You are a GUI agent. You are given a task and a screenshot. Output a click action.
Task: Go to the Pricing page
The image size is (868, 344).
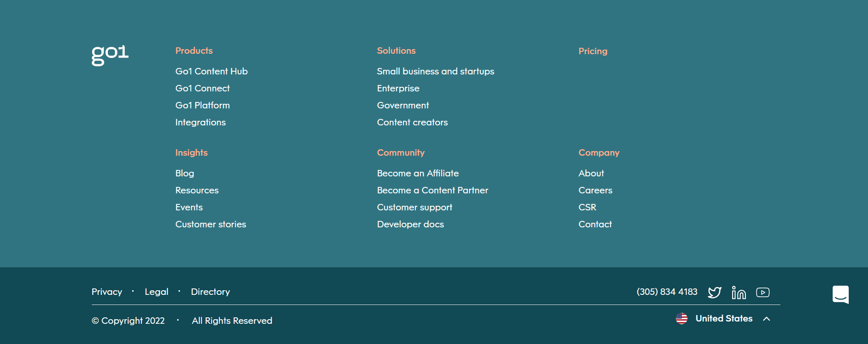click(x=593, y=51)
